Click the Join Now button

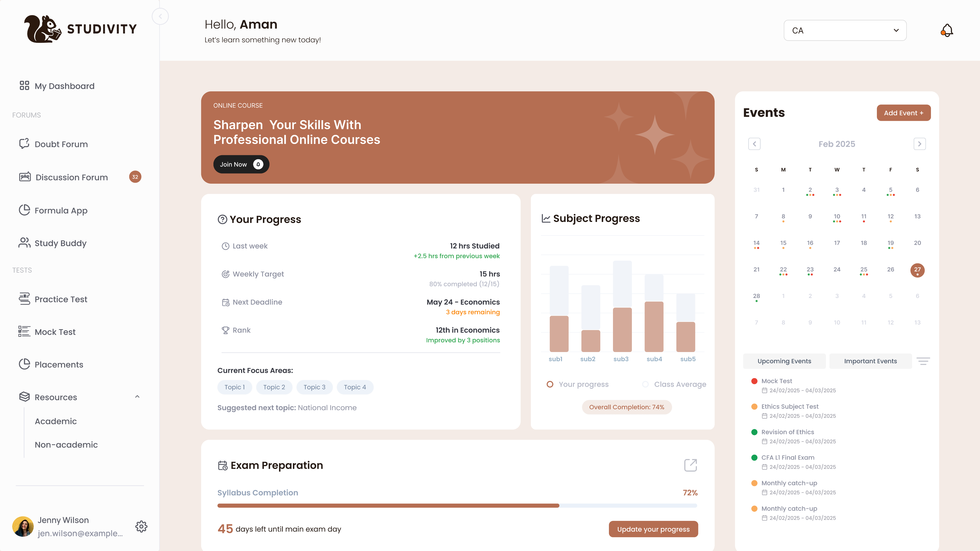(x=241, y=164)
